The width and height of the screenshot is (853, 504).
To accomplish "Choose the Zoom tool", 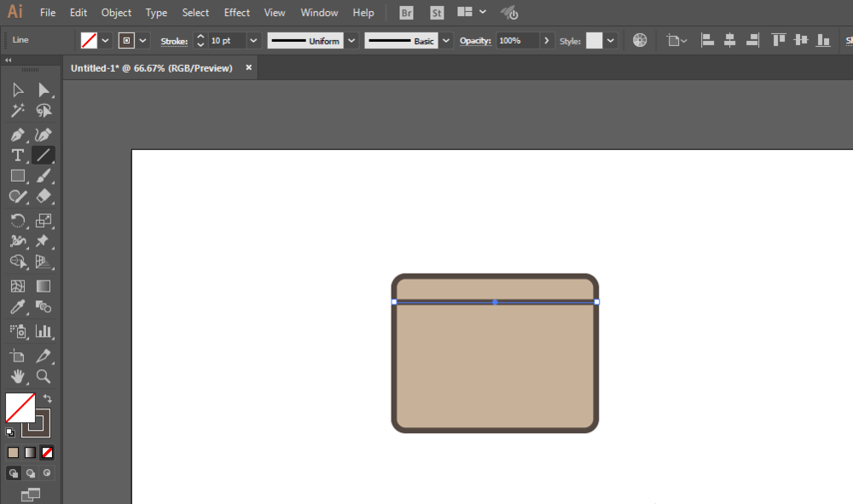I will [x=44, y=376].
